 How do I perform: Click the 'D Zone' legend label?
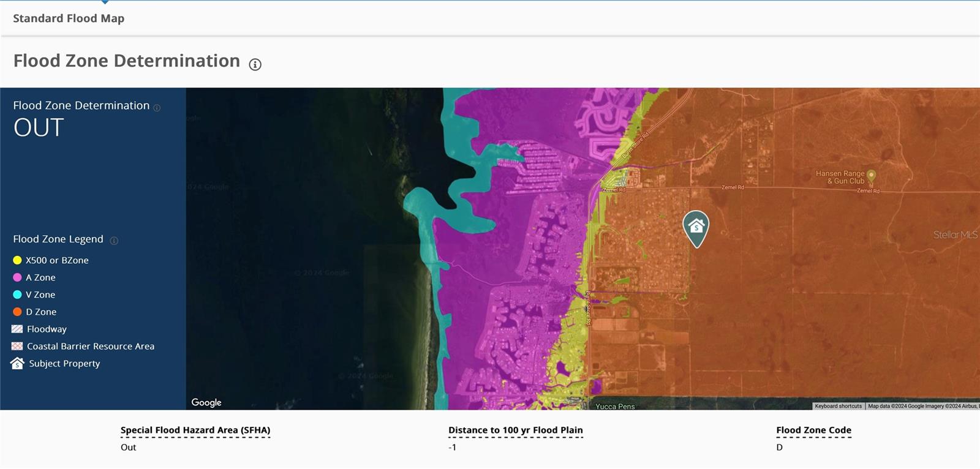pyautogui.click(x=41, y=312)
